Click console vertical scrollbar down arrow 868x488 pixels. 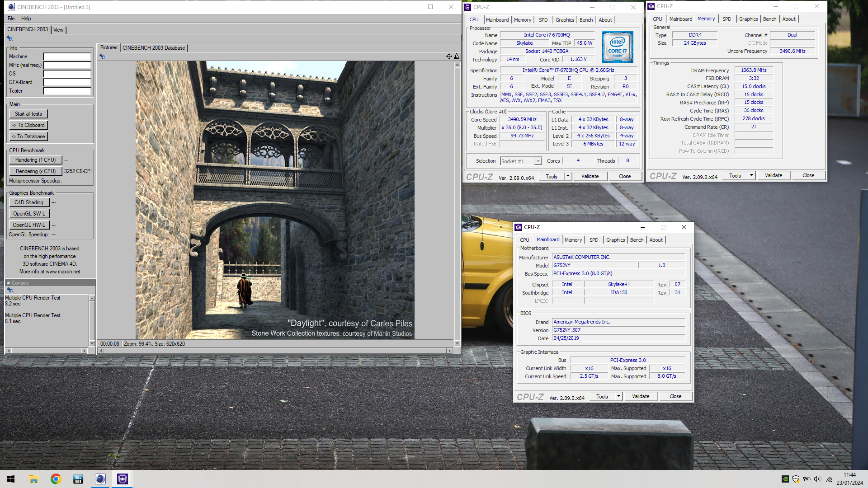[92, 343]
